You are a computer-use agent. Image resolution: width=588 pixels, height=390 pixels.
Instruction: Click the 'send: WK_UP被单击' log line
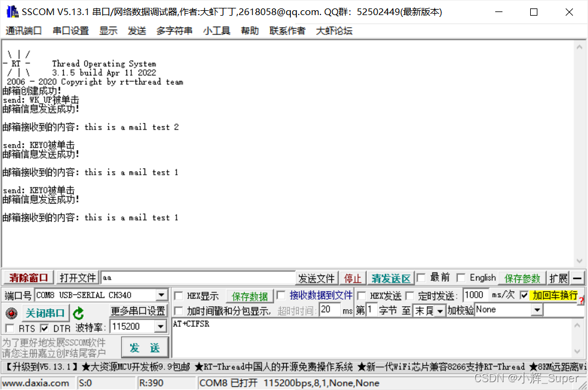click(x=40, y=100)
